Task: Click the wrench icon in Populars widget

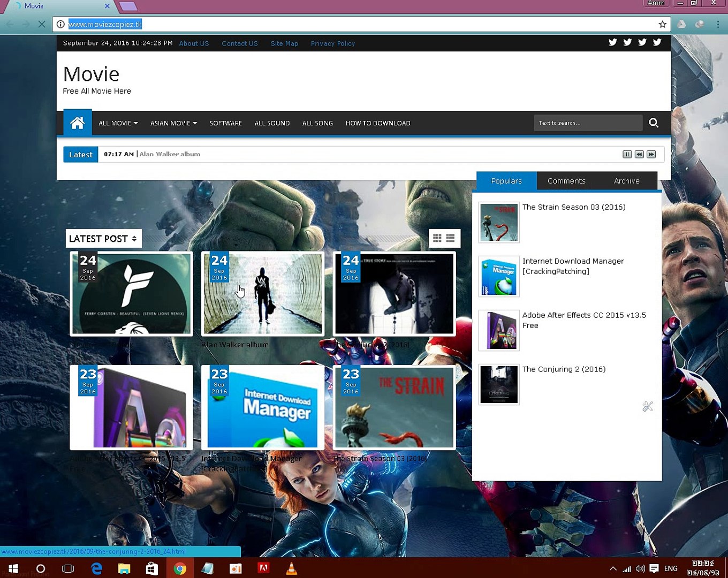Action: point(648,407)
